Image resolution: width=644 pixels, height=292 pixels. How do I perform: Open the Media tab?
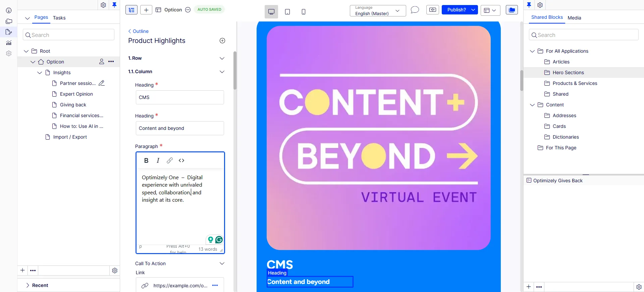pyautogui.click(x=574, y=18)
